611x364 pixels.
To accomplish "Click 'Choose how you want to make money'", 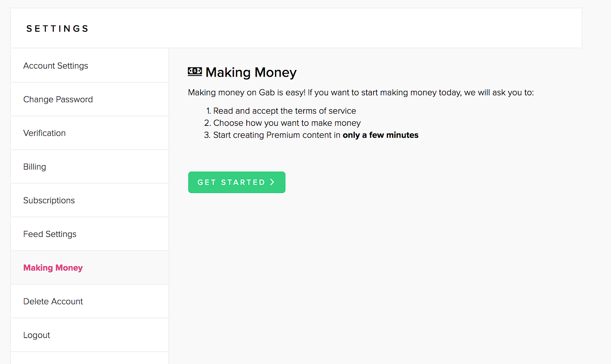I will pyautogui.click(x=287, y=123).
